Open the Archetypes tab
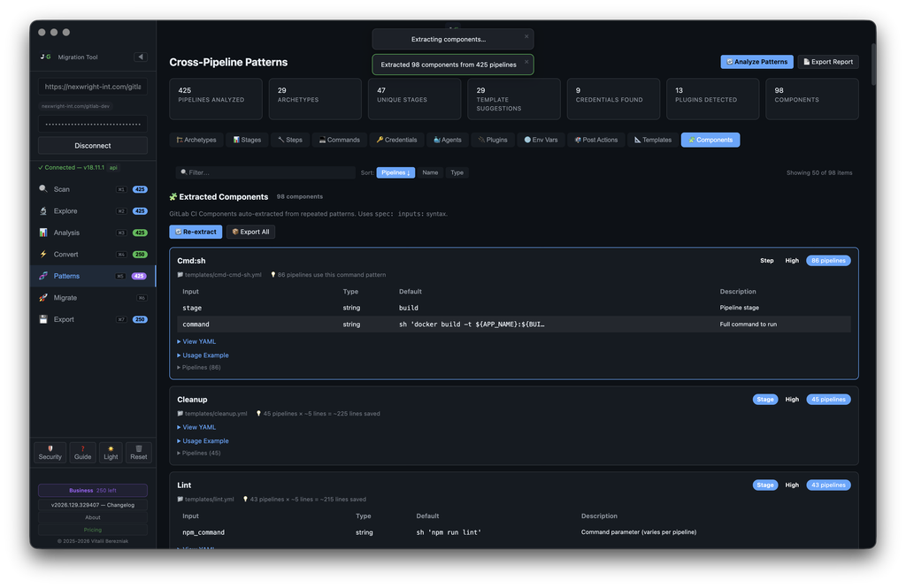This screenshot has width=906, height=588. pos(196,140)
